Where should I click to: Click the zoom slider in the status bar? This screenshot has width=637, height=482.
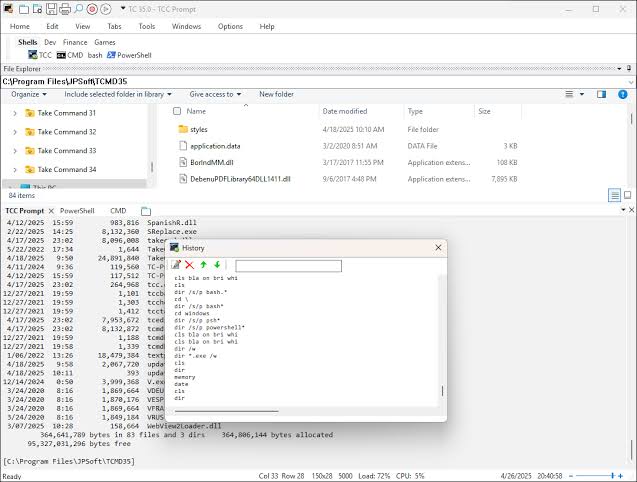pyautogui.click(x=595, y=476)
